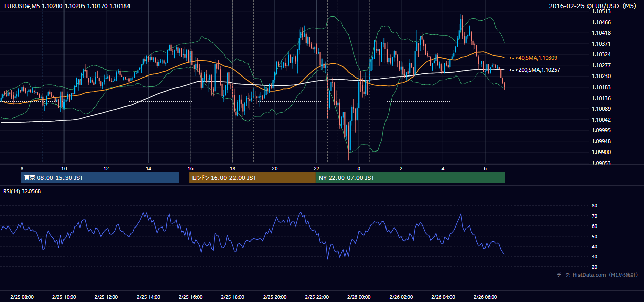Click the 2/25 14:00 date label

[x=148, y=297]
